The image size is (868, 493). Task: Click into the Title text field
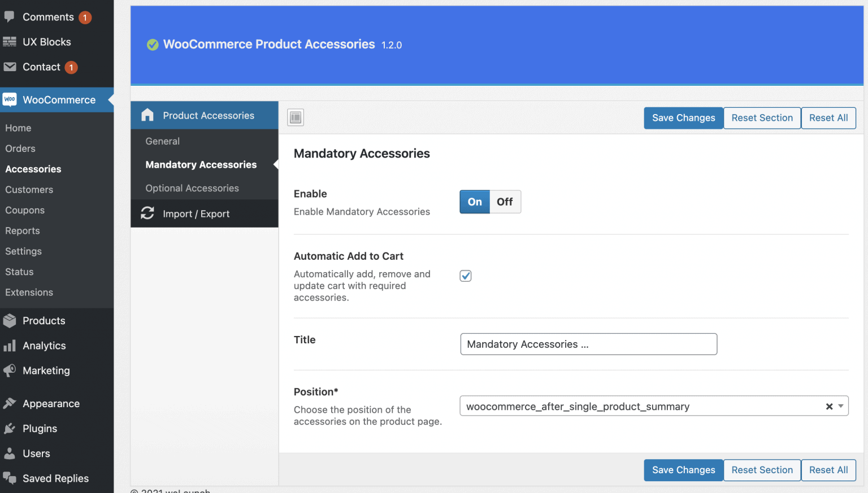[589, 344]
